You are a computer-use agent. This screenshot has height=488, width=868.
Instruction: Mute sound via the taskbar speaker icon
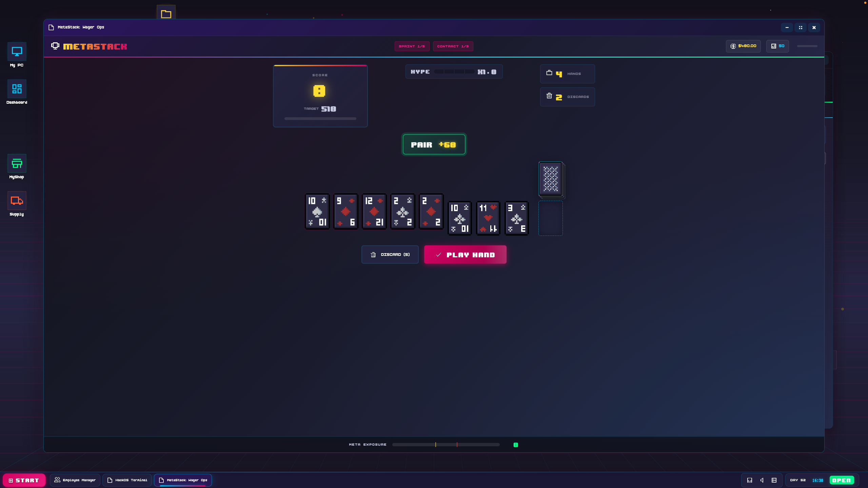[762, 480]
